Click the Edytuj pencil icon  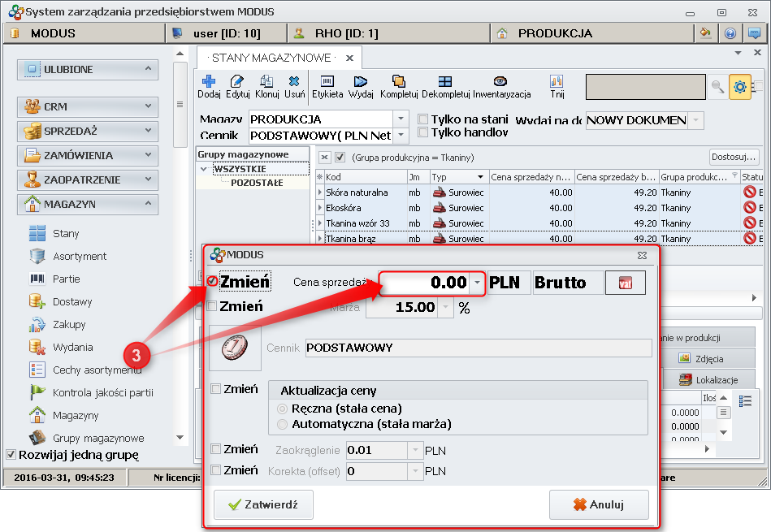coord(237,81)
